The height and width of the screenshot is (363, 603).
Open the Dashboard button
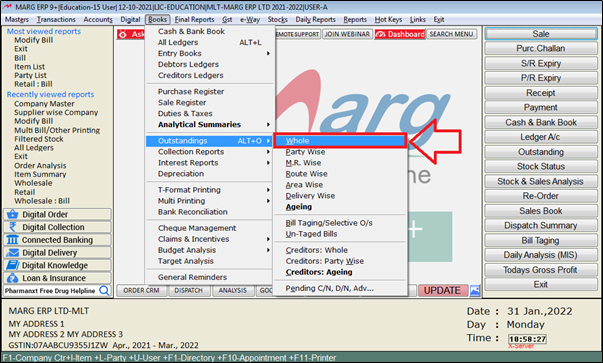pos(400,34)
